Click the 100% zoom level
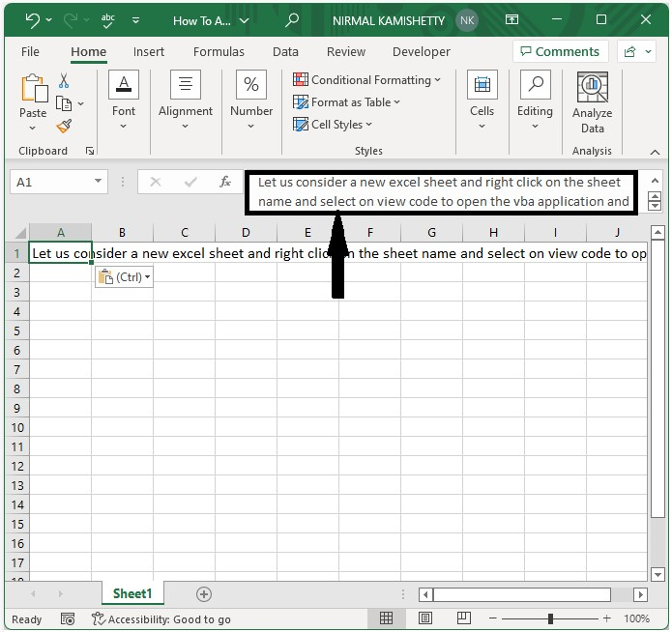Viewport: 672px width, 632px height. [636, 618]
